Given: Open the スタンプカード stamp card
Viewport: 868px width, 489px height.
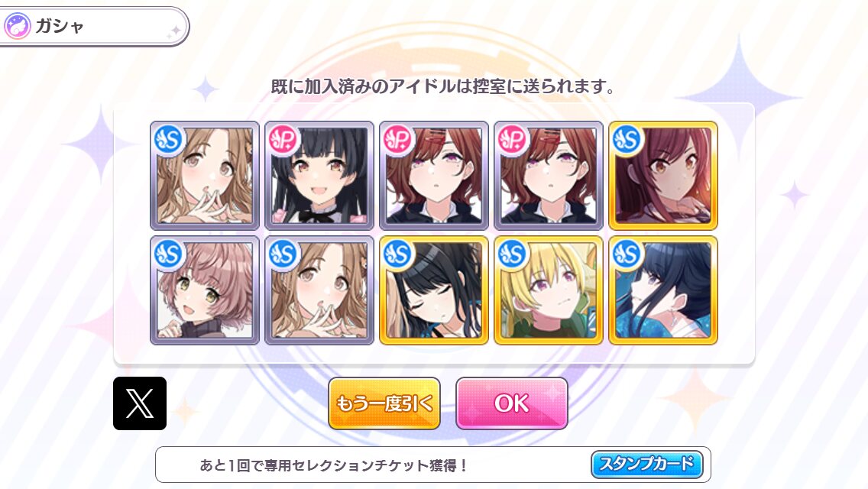Looking at the screenshot, I should click(x=646, y=464).
